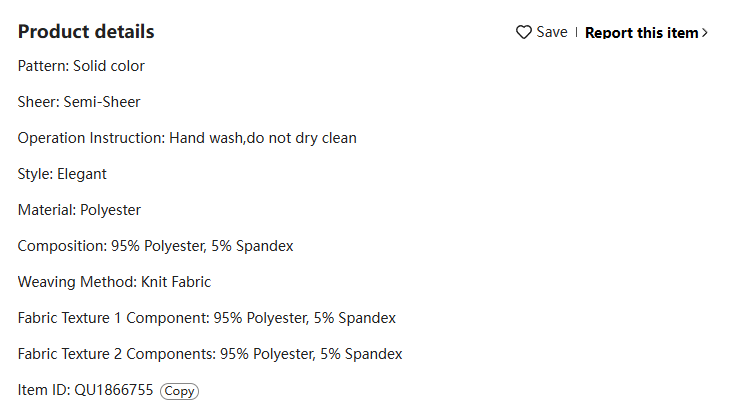The image size is (729, 416).
Task: Click the heart Save icon
Action: click(x=524, y=32)
